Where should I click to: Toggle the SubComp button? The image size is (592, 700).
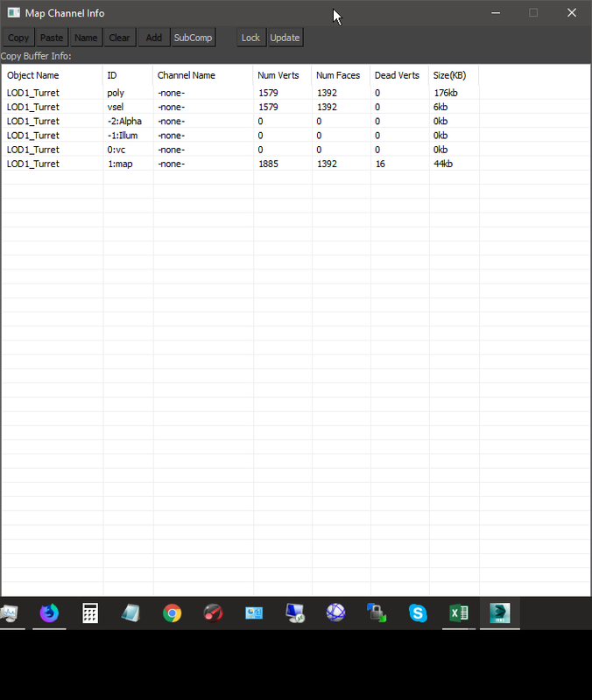[x=193, y=38]
